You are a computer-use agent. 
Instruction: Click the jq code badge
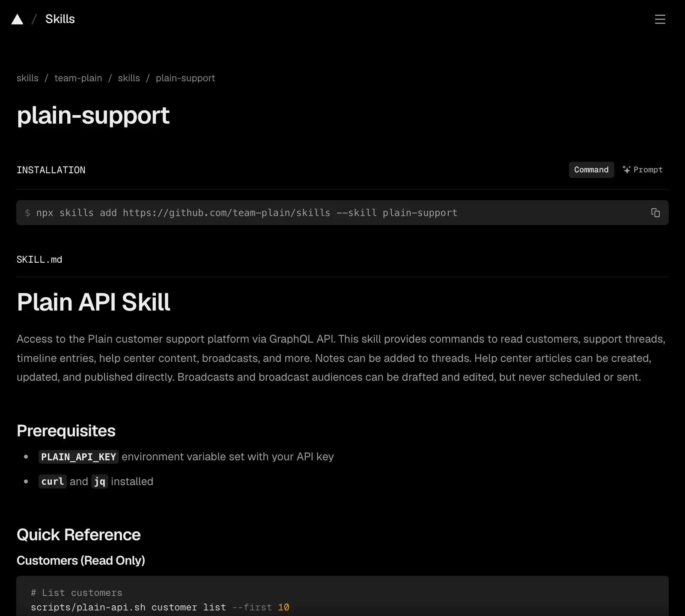point(99,482)
